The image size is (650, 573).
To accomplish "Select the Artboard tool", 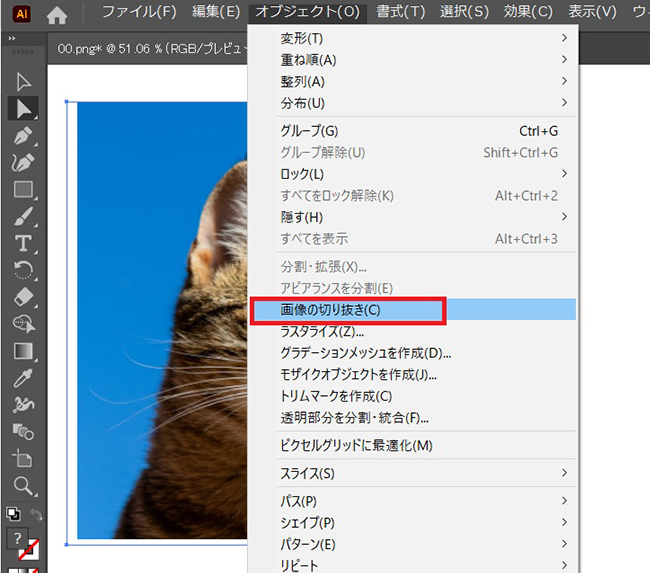I will [x=22, y=459].
